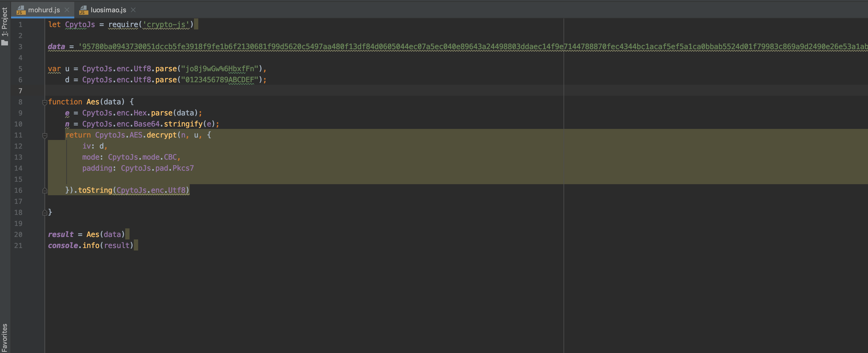Click line number 21 in gutter

tap(18, 246)
